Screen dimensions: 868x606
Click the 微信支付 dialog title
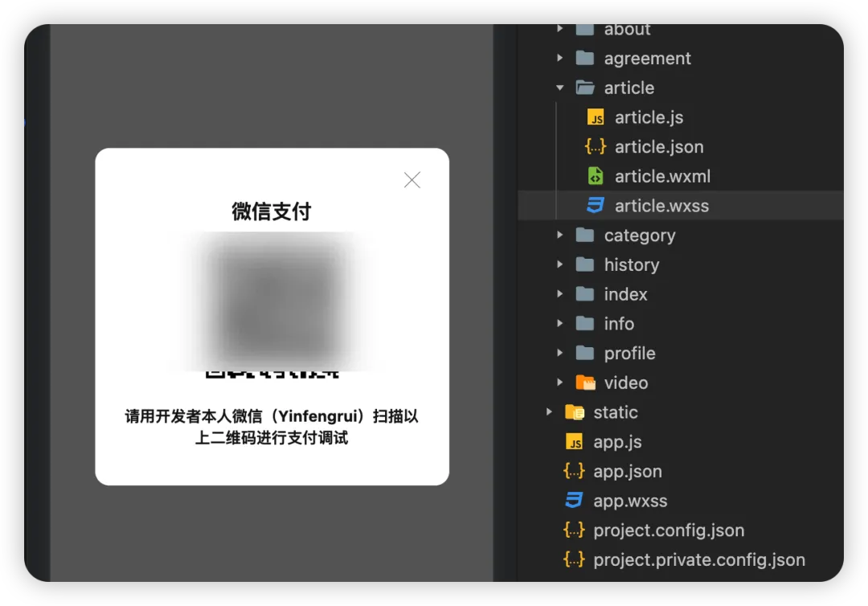[272, 211]
